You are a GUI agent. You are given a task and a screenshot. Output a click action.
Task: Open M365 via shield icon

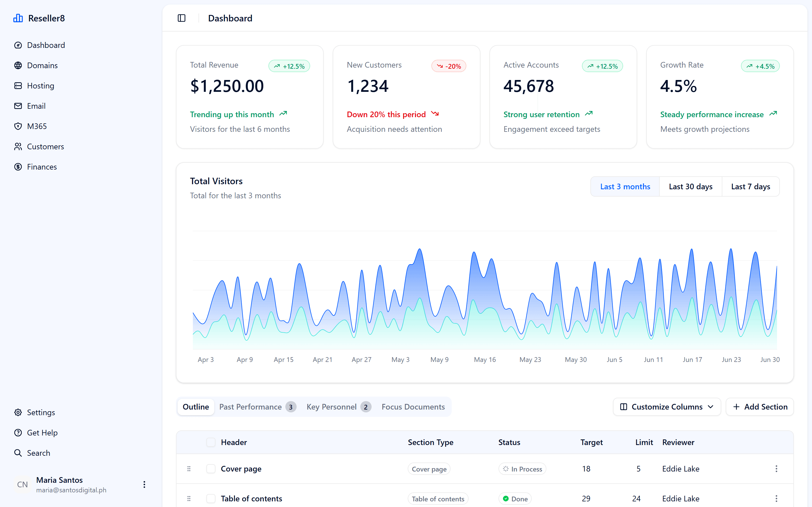(x=18, y=126)
